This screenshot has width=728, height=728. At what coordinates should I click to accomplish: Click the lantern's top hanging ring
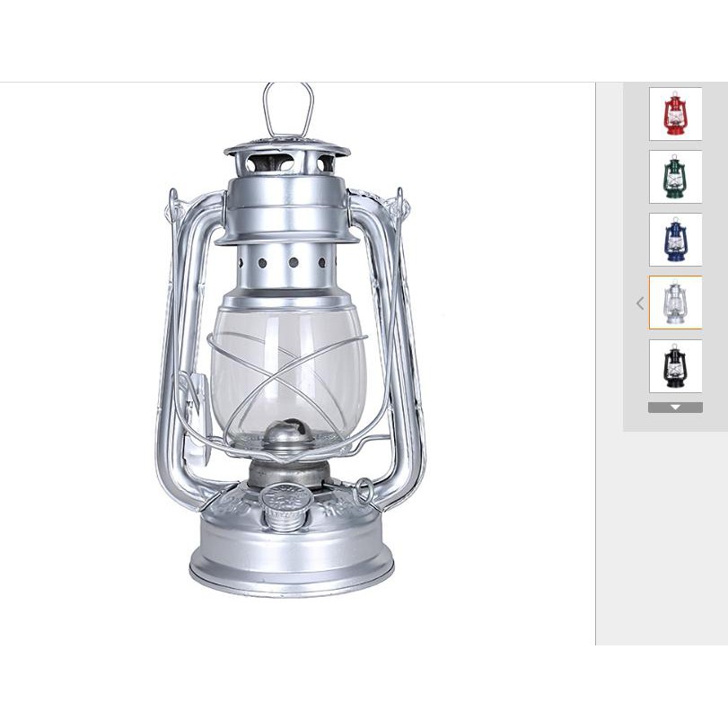(288, 110)
